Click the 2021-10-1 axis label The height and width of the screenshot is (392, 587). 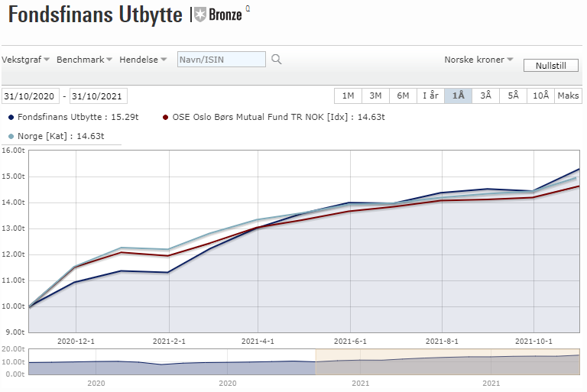point(533,342)
